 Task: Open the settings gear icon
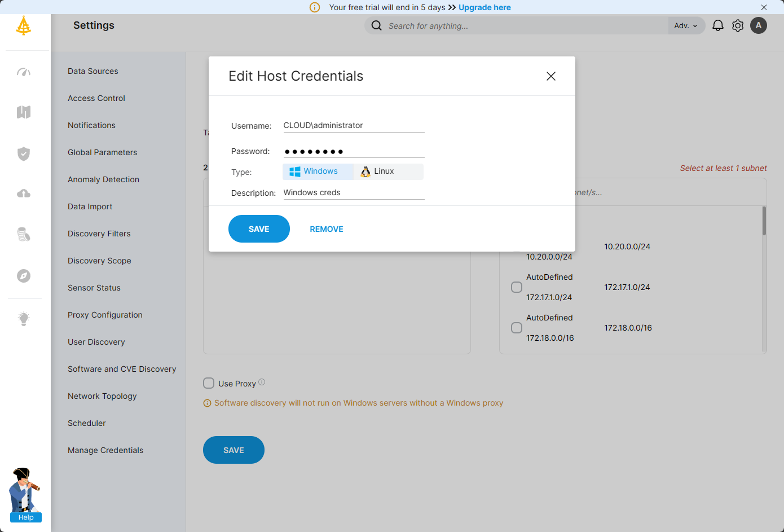pyautogui.click(x=738, y=25)
